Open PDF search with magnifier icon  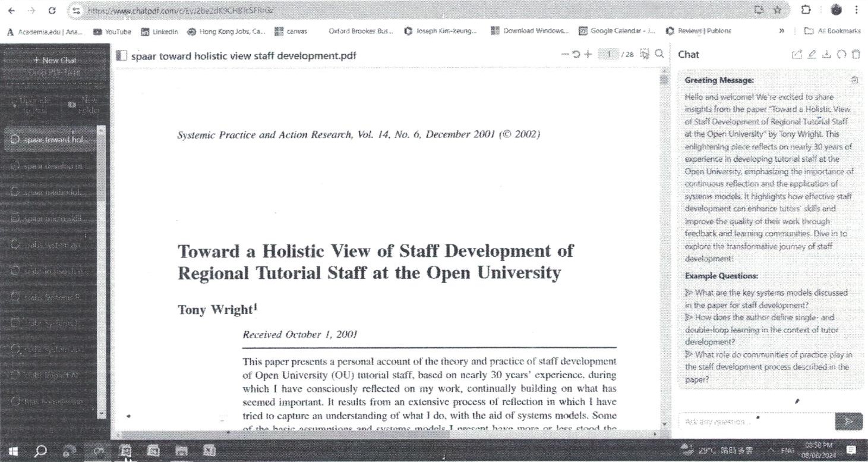coord(659,54)
